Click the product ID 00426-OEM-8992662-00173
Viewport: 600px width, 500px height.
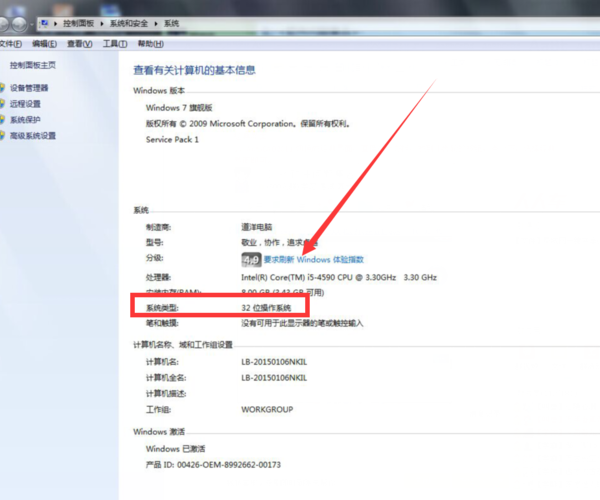pyautogui.click(x=229, y=465)
